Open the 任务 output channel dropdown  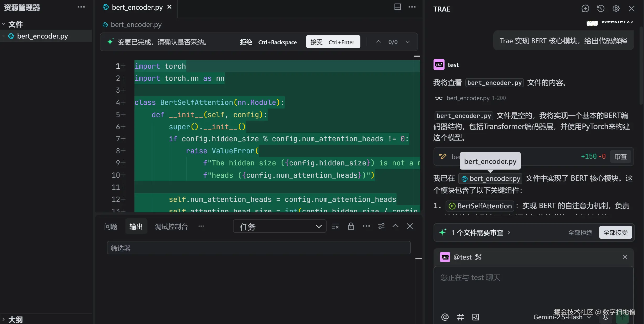pos(279,226)
